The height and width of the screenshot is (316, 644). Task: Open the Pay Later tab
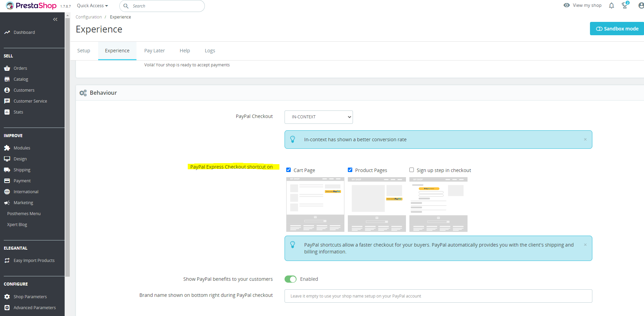tap(155, 51)
